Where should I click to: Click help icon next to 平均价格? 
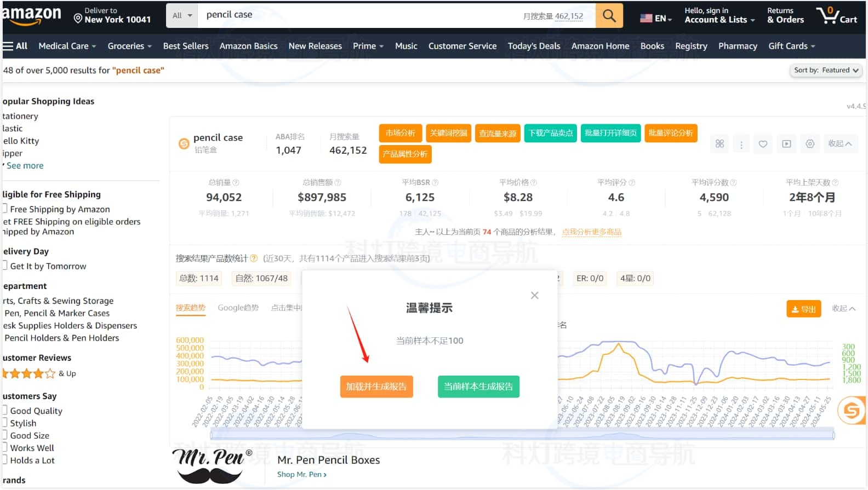pyautogui.click(x=534, y=182)
